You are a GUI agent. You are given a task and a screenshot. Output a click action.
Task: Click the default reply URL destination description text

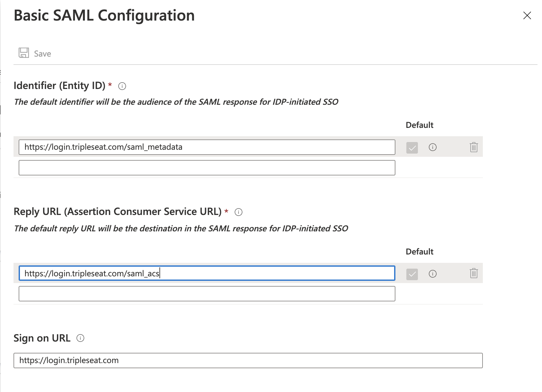tap(181, 228)
